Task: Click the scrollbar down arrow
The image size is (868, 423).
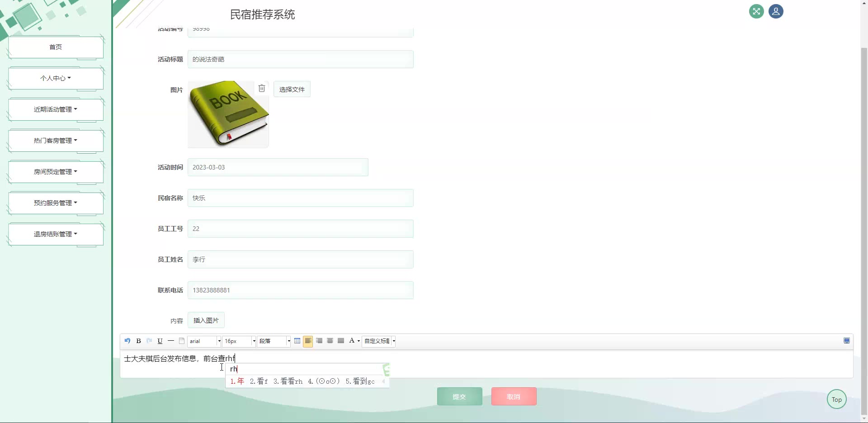Action: [864, 419]
